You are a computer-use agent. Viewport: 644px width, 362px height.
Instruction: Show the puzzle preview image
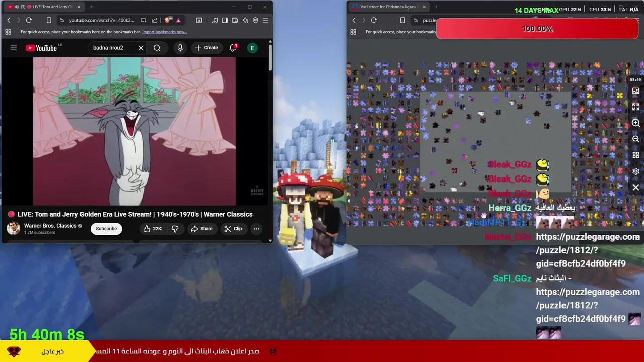(x=636, y=91)
